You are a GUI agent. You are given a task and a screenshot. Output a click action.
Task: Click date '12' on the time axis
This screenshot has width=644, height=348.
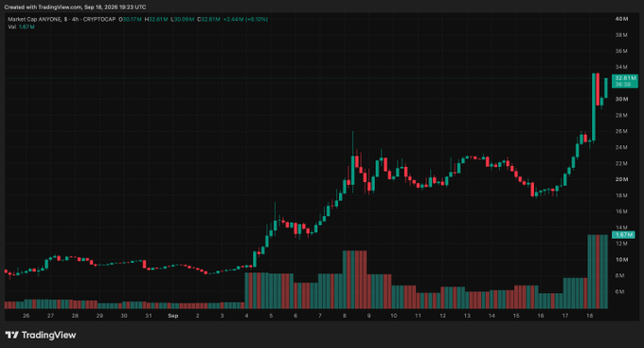pyautogui.click(x=442, y=316)
